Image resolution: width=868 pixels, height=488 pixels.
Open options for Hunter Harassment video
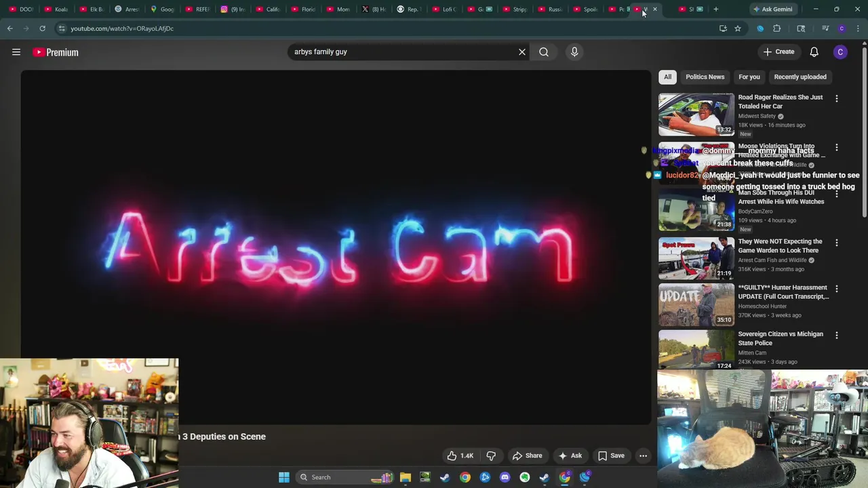(836, 289)
